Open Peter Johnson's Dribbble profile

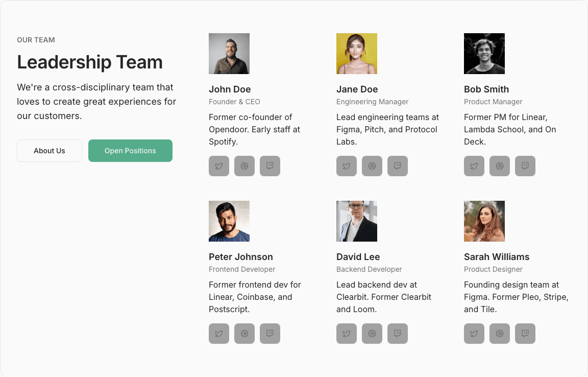244,333
